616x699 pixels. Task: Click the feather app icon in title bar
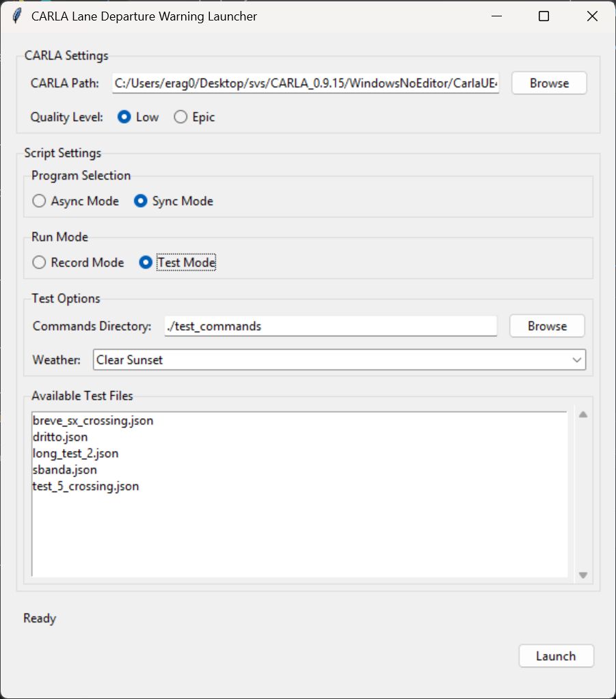coord(17,16)
